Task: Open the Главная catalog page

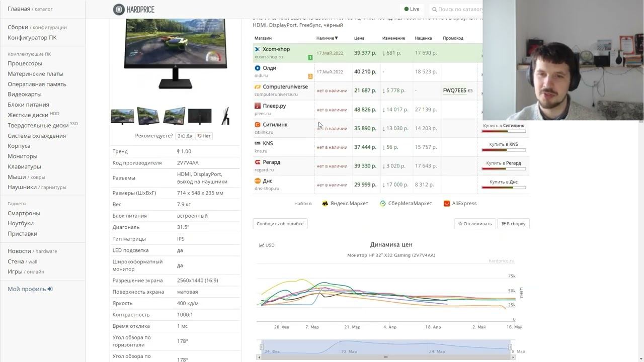Action: (19, 9)
